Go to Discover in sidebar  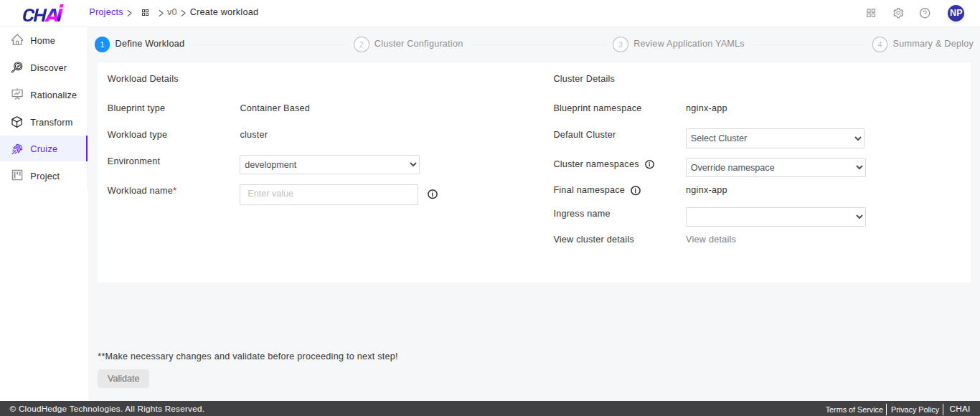point(48,68)
